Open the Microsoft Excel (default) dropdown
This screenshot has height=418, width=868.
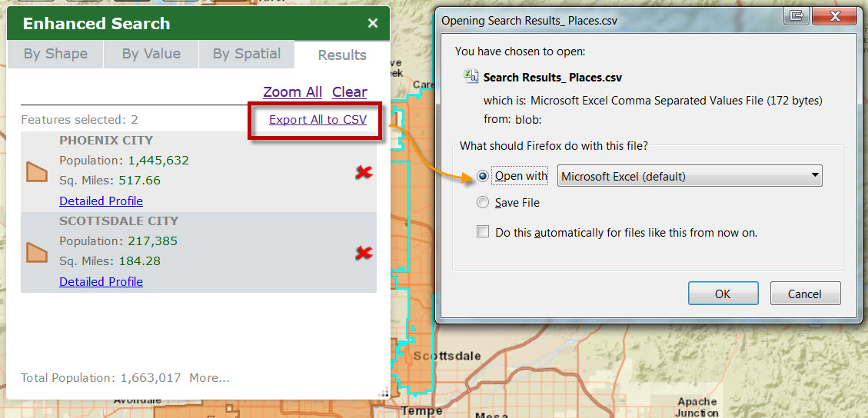click(690, 177)
